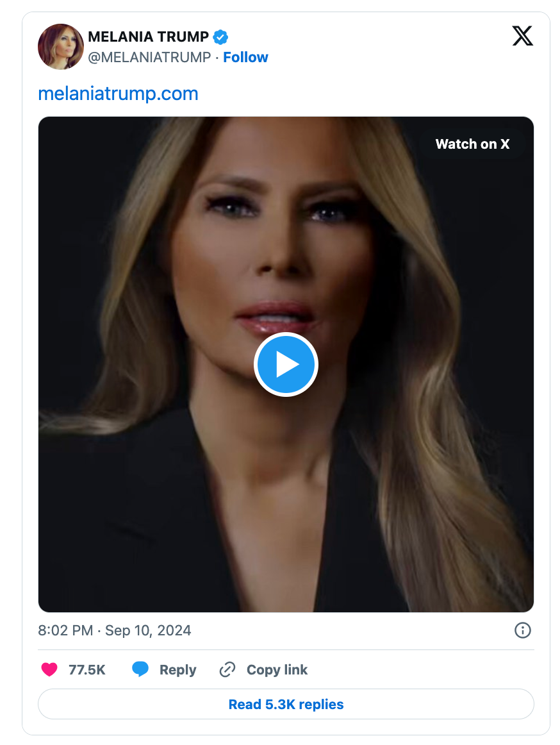Click the 8:02 PM post time
Screen dimensions: 560x745
(x=65, y=630)
